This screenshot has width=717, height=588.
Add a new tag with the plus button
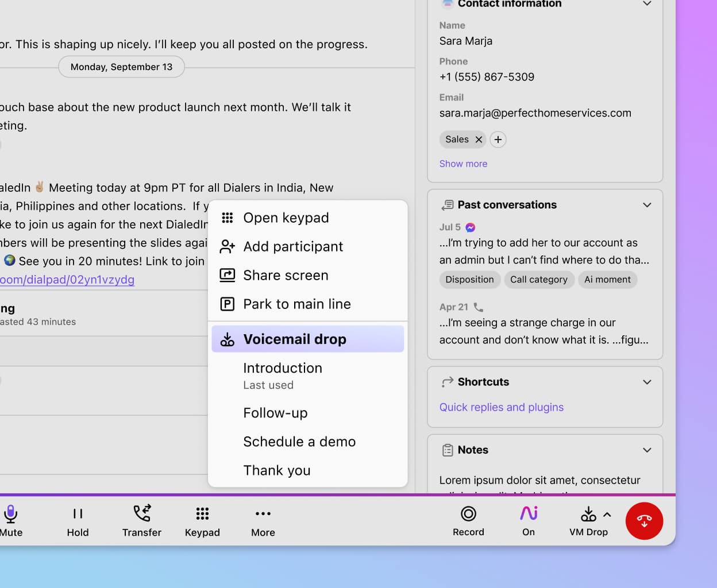coord(498,140)
